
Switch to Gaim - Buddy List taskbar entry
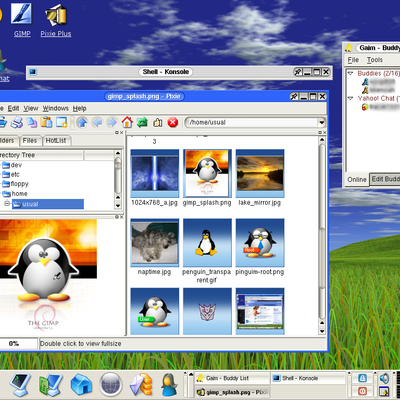point(232,378)
